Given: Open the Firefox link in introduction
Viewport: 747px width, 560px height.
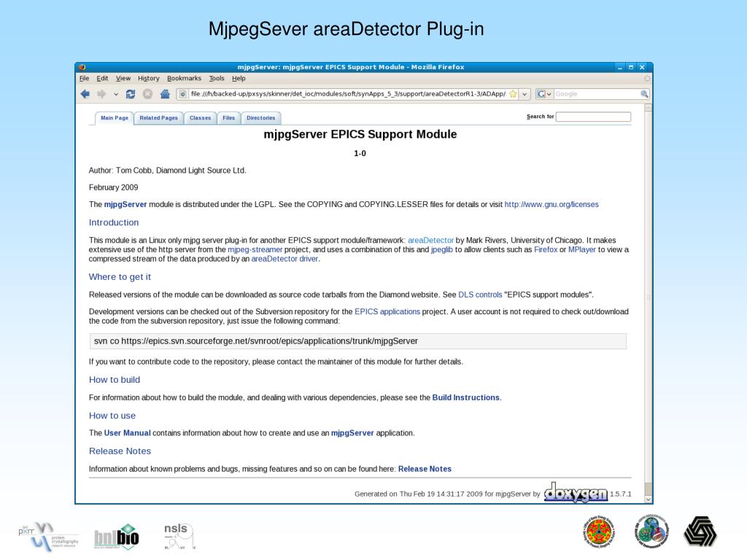Looking at the screenshot, I should (x=546, y=249).
